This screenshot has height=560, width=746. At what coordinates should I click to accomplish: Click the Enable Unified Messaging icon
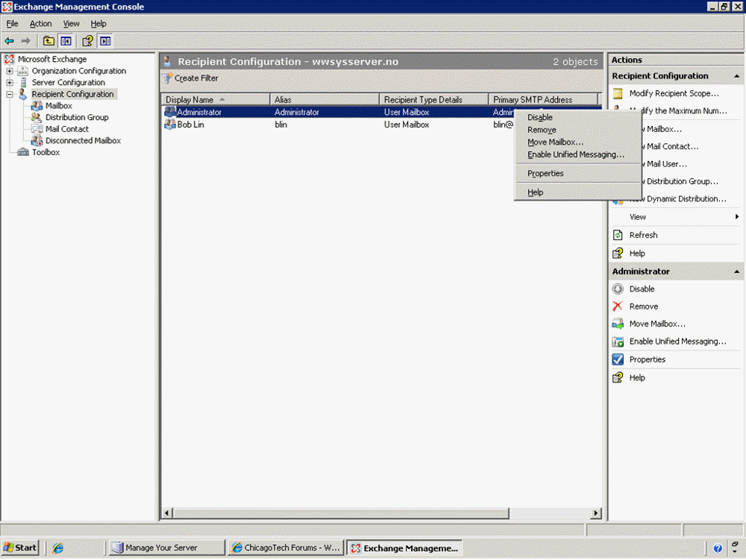click(618, 342)
